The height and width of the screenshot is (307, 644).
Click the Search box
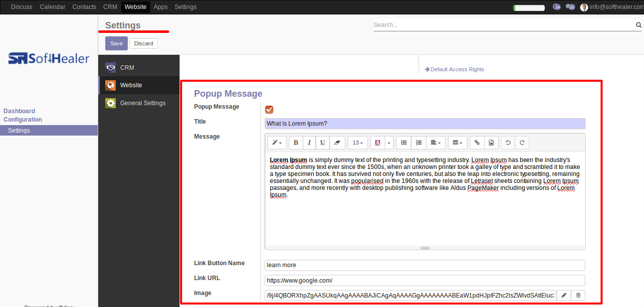click(504, 25)
